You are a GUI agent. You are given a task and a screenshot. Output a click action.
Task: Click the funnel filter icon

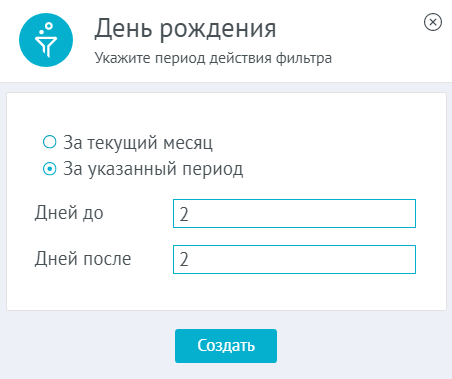tap(46, 40)
